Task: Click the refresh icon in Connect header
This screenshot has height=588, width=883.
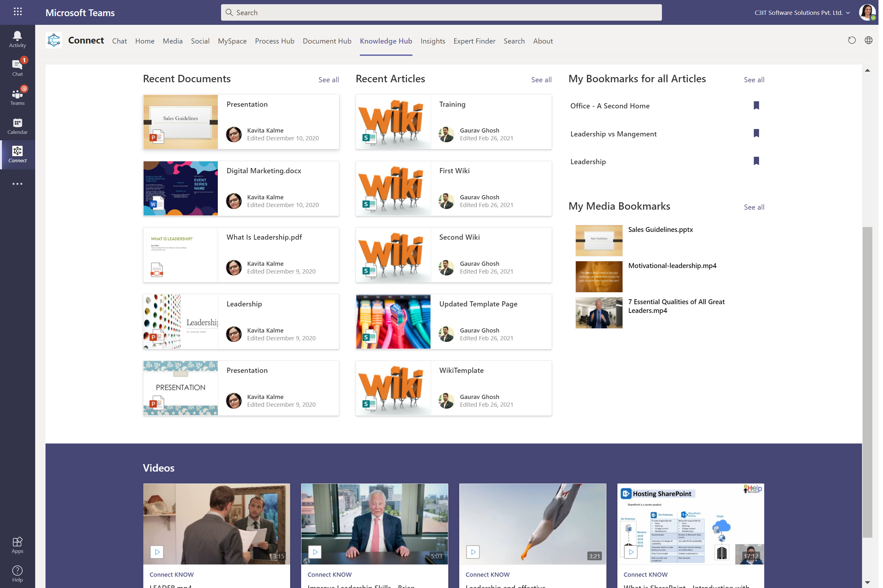Action: (x=851, y=40)
